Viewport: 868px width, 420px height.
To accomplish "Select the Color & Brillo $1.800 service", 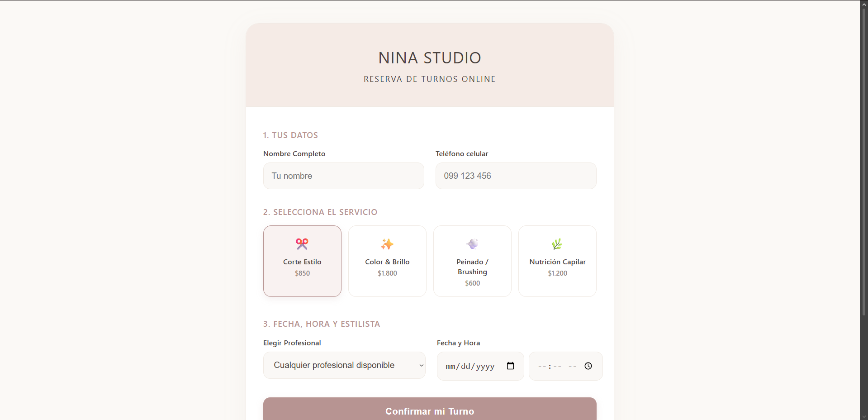I will [387, 261].
